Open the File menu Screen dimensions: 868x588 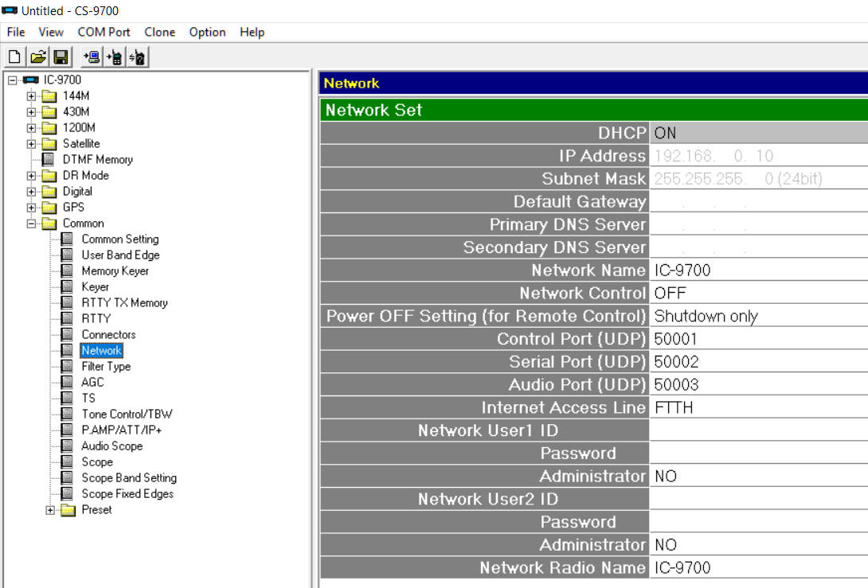(15, 32)
